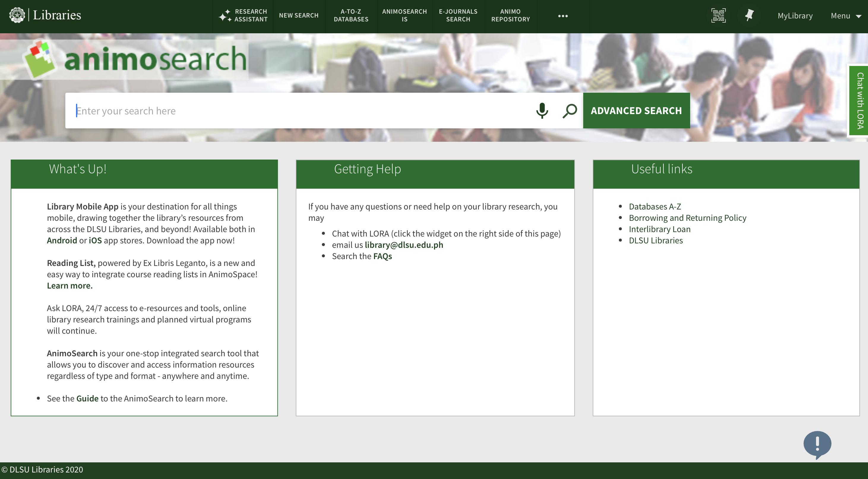
Task: Open MyLibrary account link
Action: pos(795,16)
